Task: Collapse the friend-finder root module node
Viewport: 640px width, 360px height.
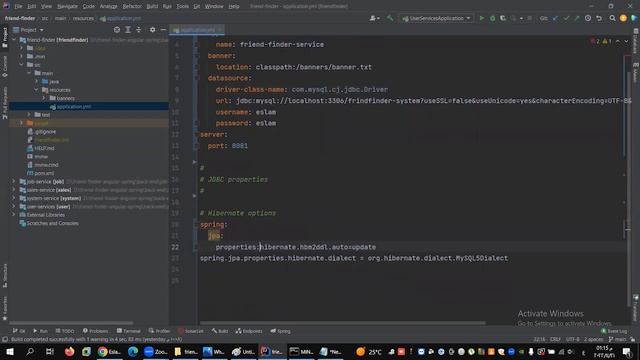Action: pos(14,40)
